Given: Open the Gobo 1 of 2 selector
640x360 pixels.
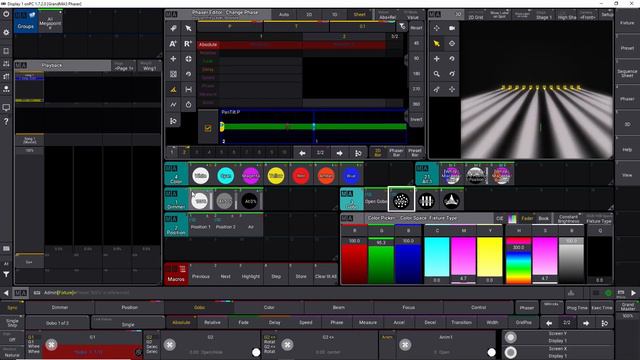Looking at the screenshot, I should tap(57, 323).
